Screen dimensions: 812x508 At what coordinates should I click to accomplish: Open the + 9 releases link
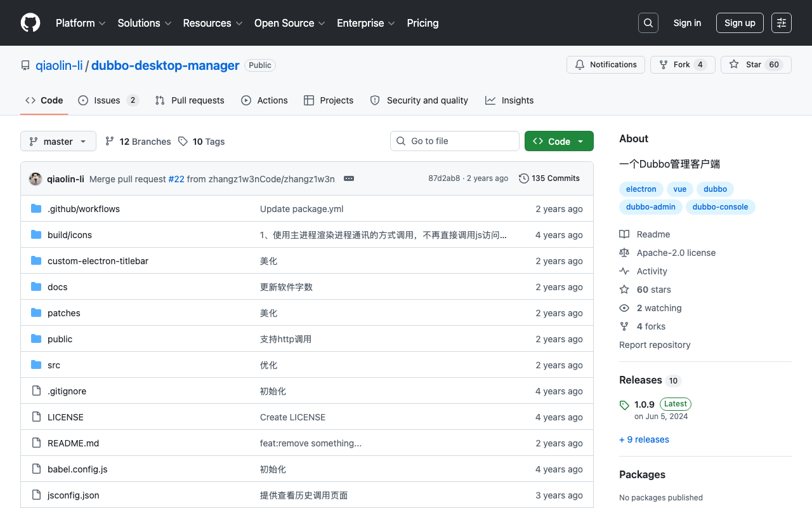(644, 439)
